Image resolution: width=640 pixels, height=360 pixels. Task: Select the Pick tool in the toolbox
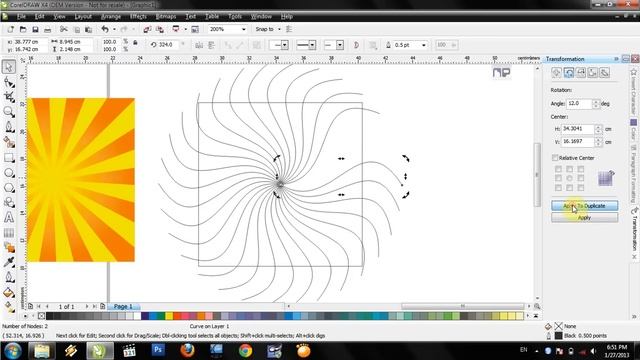[x=9, y=67]
